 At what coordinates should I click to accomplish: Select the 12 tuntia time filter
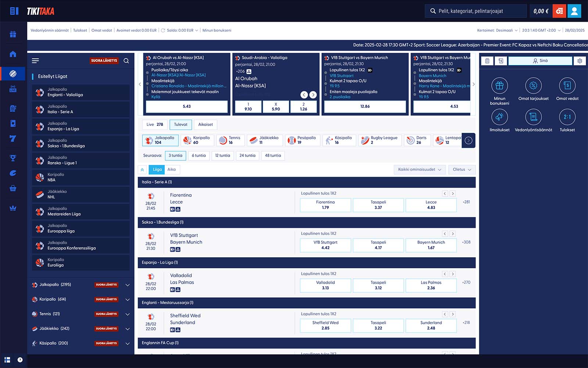223,156
